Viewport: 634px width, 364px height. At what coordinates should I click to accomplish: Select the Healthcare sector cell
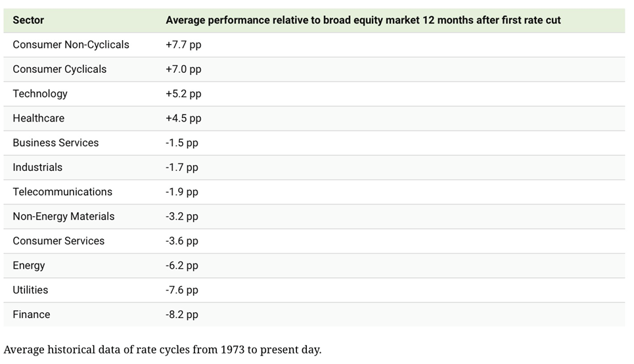click(38, 118)
